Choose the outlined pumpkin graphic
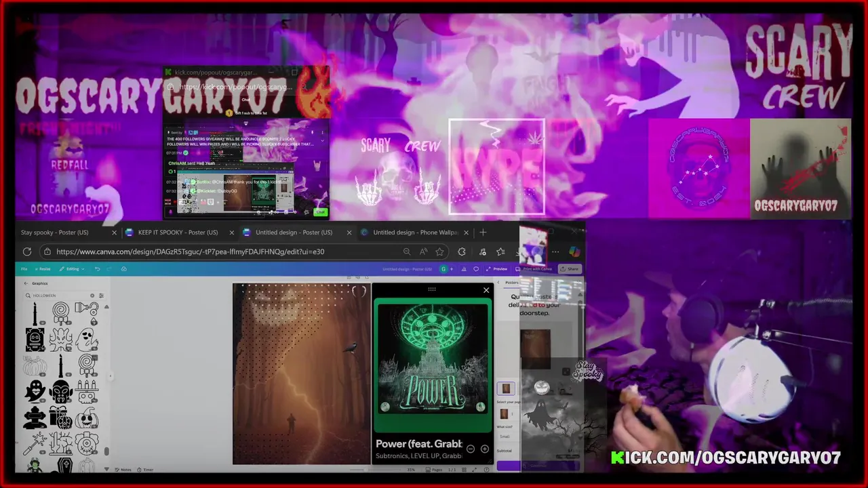Screen dimensions: 868x488 pyautogui.click(x=35, y=366)
